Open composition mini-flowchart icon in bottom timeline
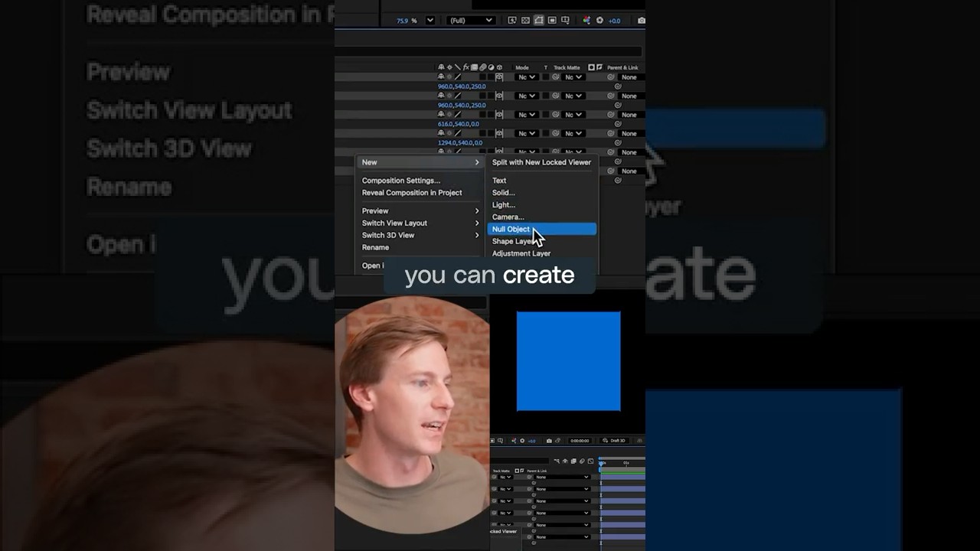 pyautogui.click(x=557, y=461)
